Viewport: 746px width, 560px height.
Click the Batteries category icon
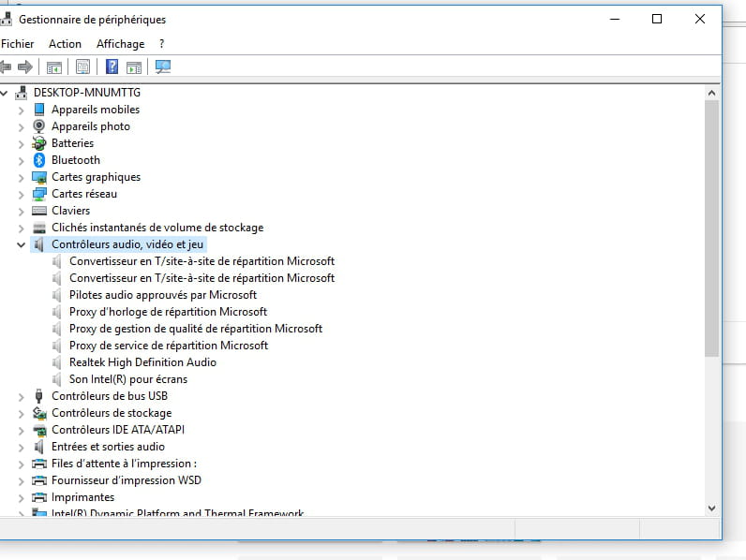pos(39,143)
